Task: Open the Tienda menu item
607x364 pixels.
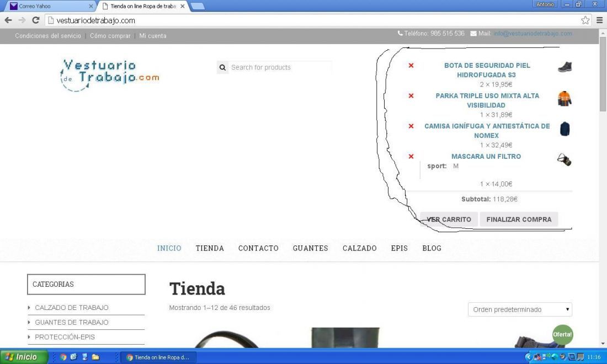Action: (x=210, y=248)
